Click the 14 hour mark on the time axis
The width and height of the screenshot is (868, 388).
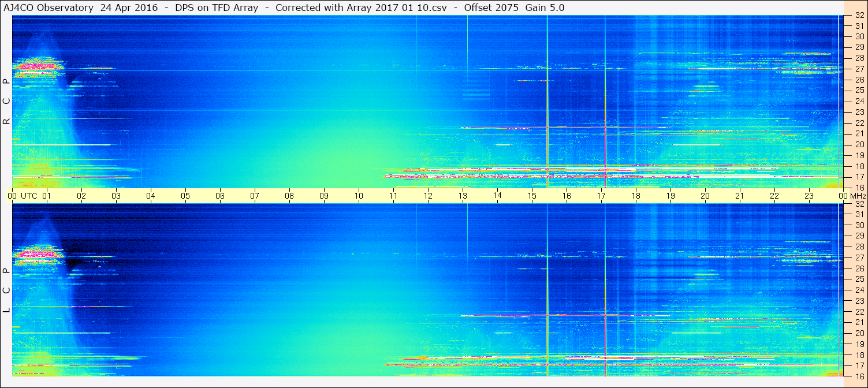click(x=497, y=195)
